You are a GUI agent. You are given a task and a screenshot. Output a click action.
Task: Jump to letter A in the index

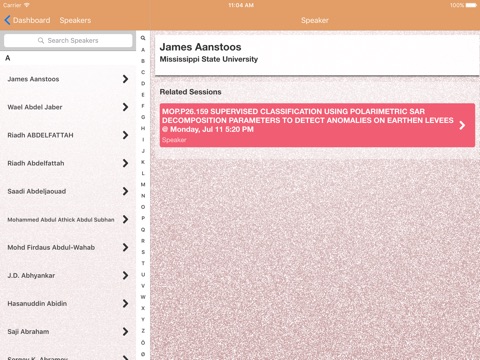(143, 50)
